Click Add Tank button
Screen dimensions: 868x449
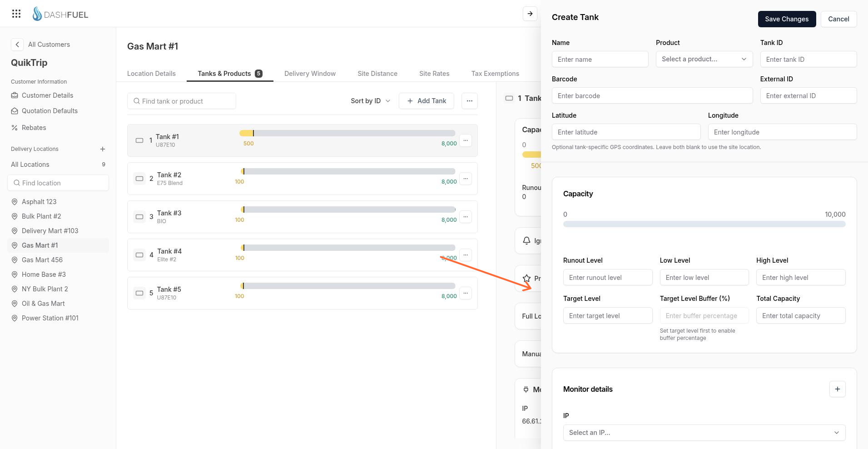coord(427,101)
